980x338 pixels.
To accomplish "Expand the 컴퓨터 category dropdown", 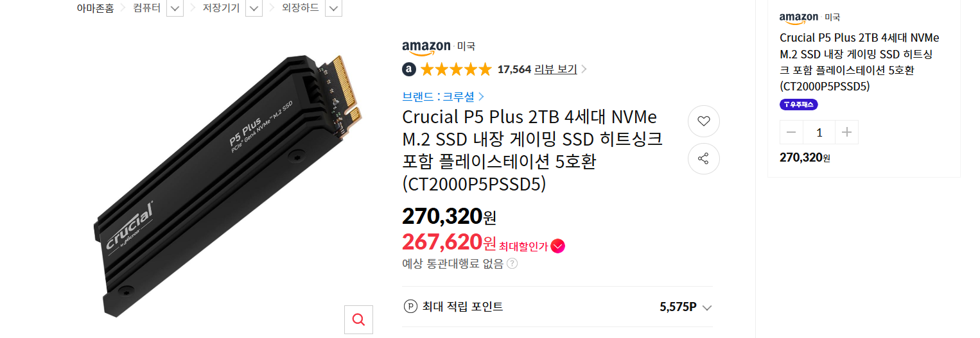I will [175, 8].
